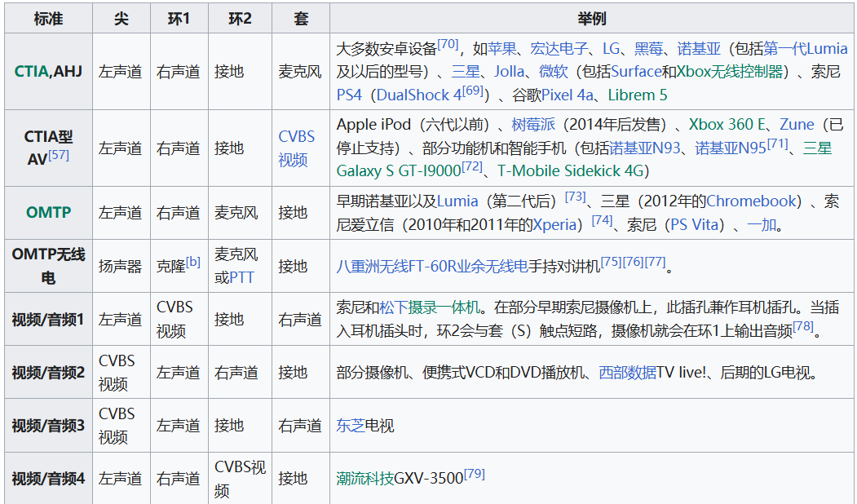Open the PTT link
The image size is (857, 504).
pyautogui.click(x=241, y=278)
